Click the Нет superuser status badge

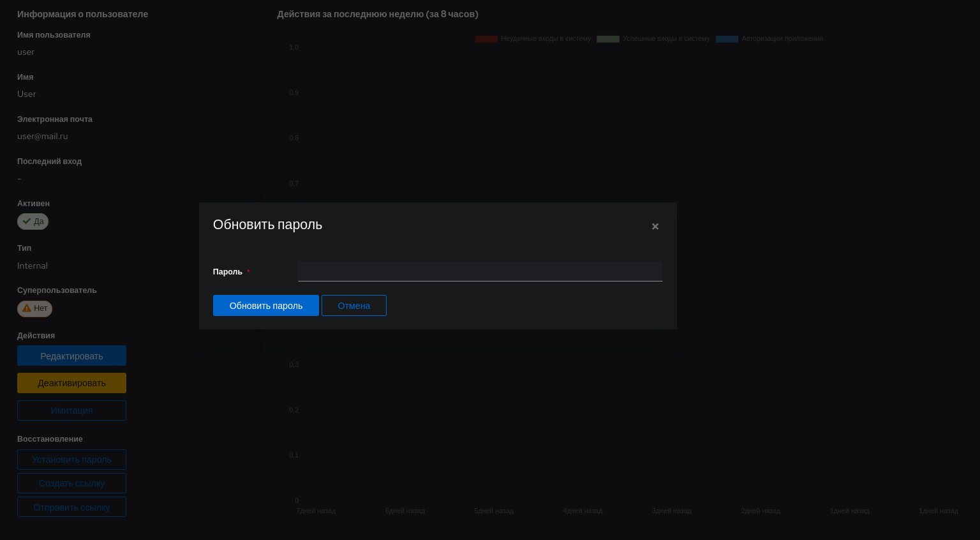34,308
